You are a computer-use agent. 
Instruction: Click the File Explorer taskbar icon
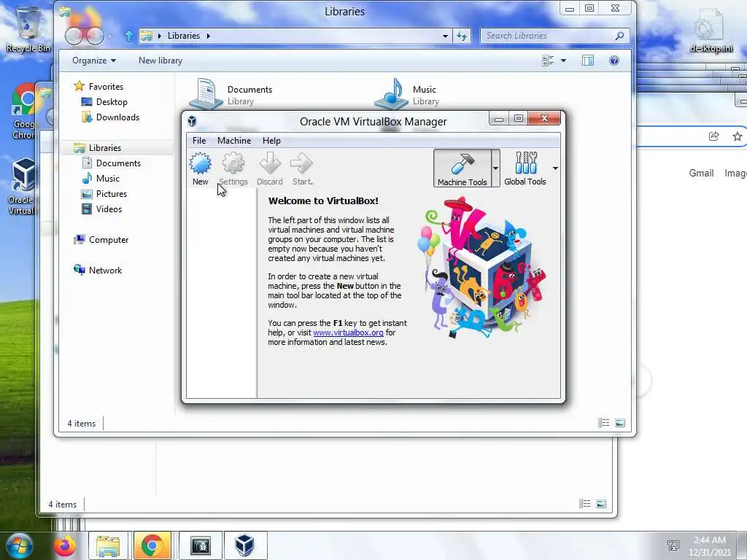point(108,545)
